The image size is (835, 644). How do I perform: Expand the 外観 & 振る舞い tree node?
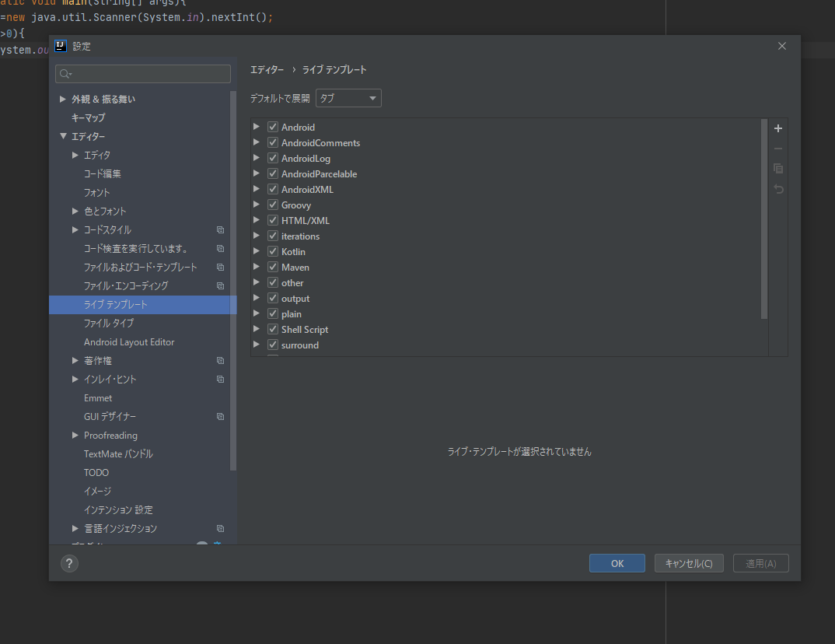(x=63, y=99)
